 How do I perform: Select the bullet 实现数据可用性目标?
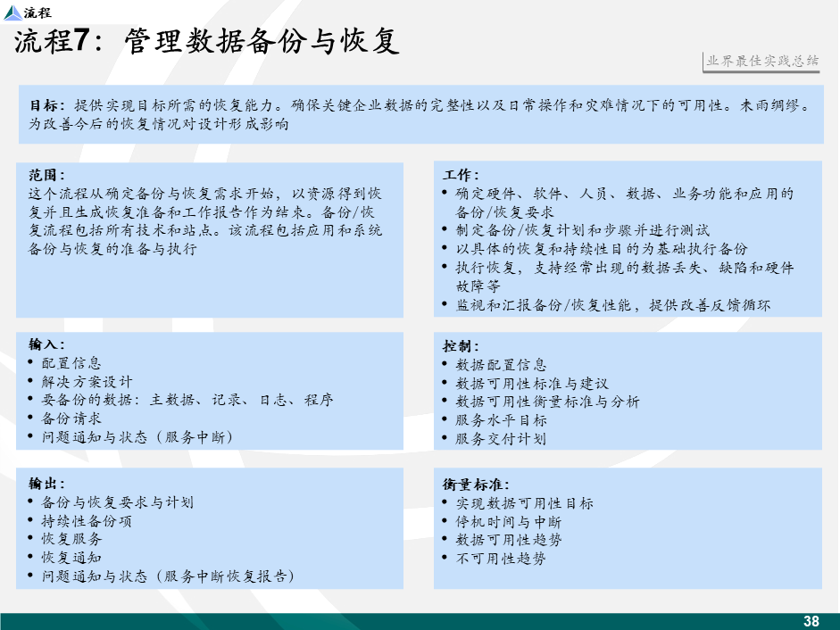(x=525, y=503)
